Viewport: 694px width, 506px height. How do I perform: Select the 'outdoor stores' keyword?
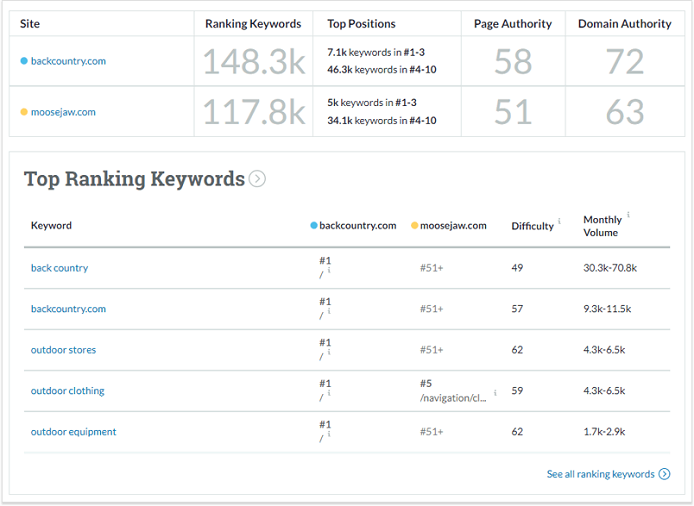coord(63,350)
